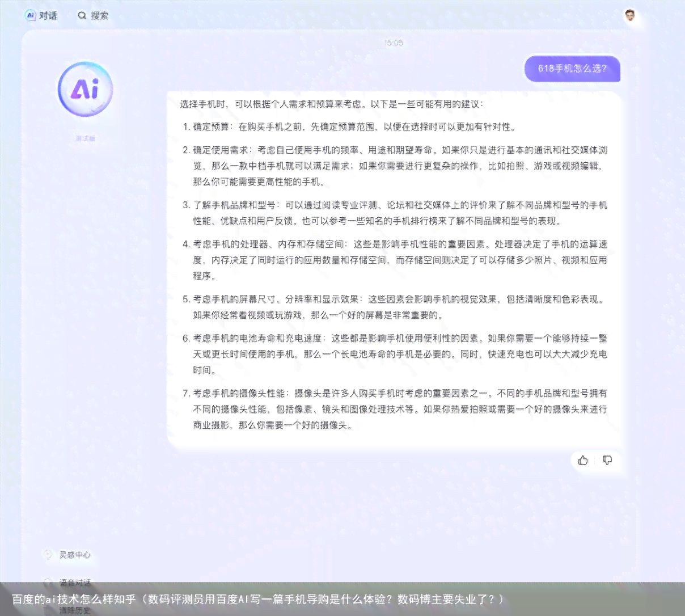Screen dimensions: 685x616
Task: Click the user message bubble 618手机怎么选?
Action: pos(572,69)
